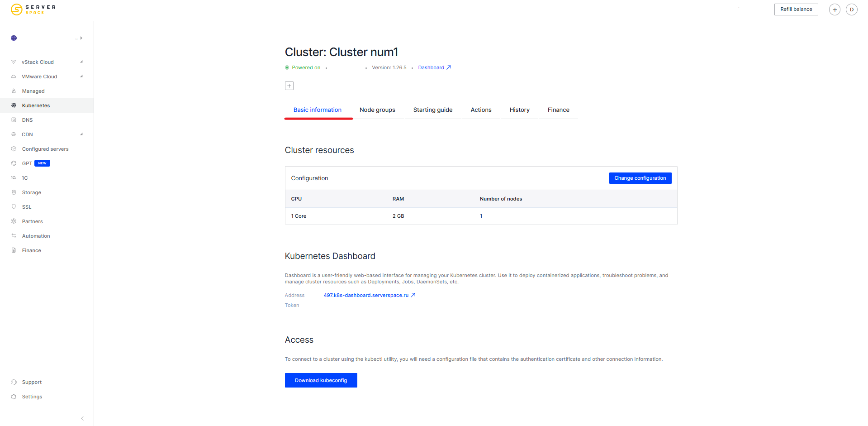Click the 1C sidebar icon
Viewport: 868px width, 426px height.
click(14, 178)
